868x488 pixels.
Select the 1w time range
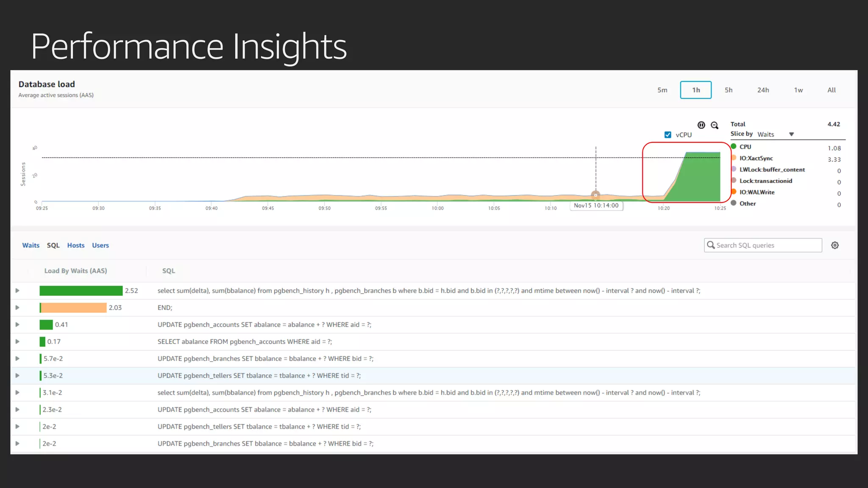[798, 90]
